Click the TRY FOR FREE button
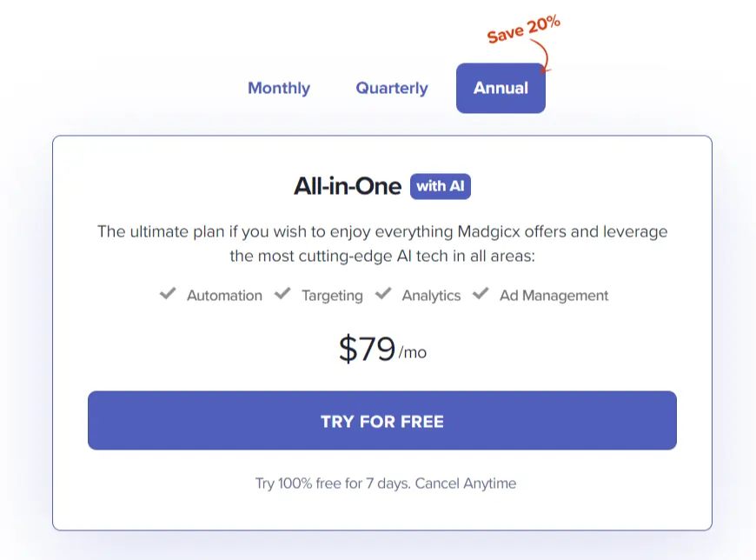 (382, 421)
